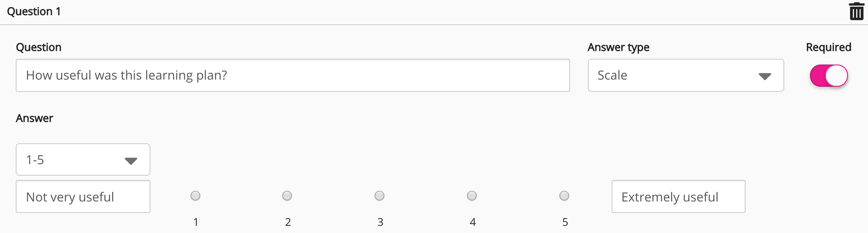Image resolution: width=868 pixels, height=233 pixels.
Task: Click the 'Question 1' header title
Action: (x=34, y=11)
